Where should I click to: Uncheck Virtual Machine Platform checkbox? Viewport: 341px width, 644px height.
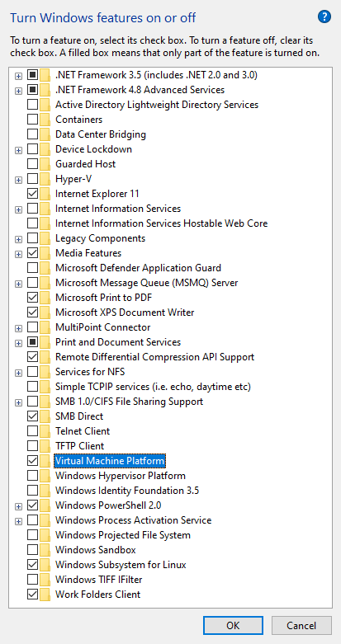point(32,460)
